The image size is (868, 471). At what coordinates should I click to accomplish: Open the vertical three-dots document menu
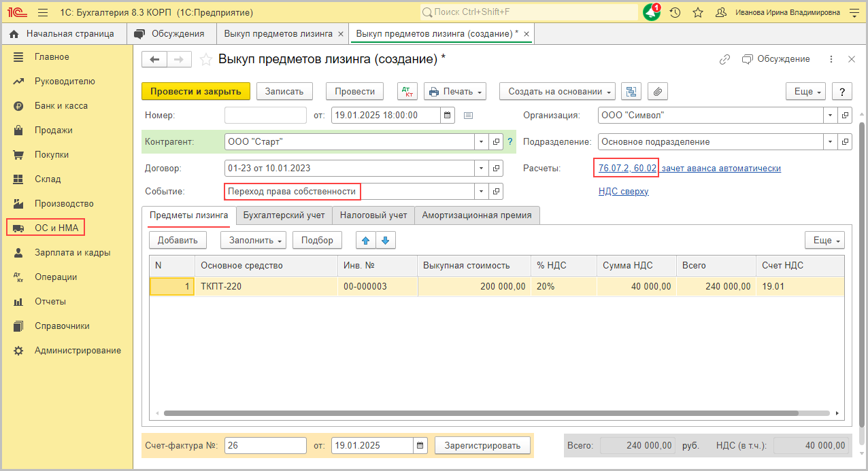[831, 59]
